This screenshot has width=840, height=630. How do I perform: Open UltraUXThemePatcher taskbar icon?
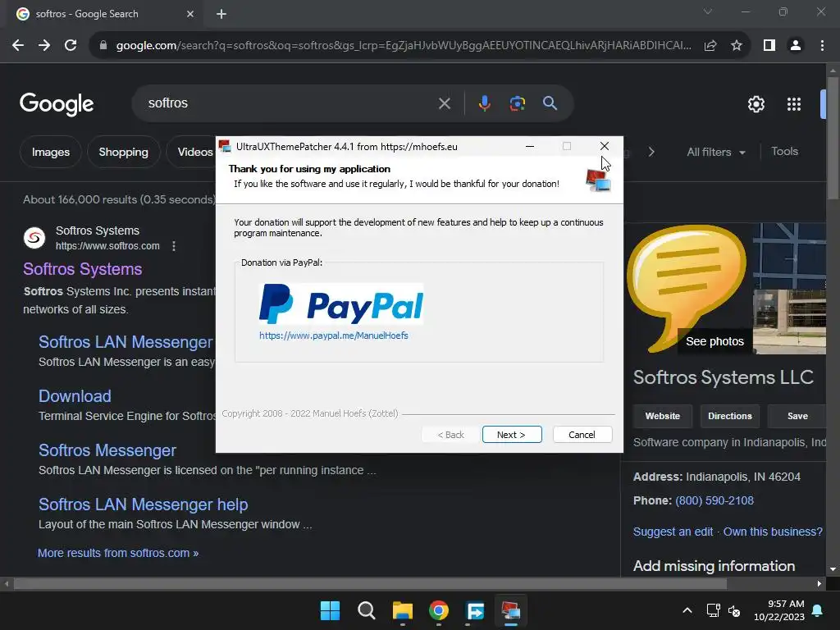pos(510,610)
